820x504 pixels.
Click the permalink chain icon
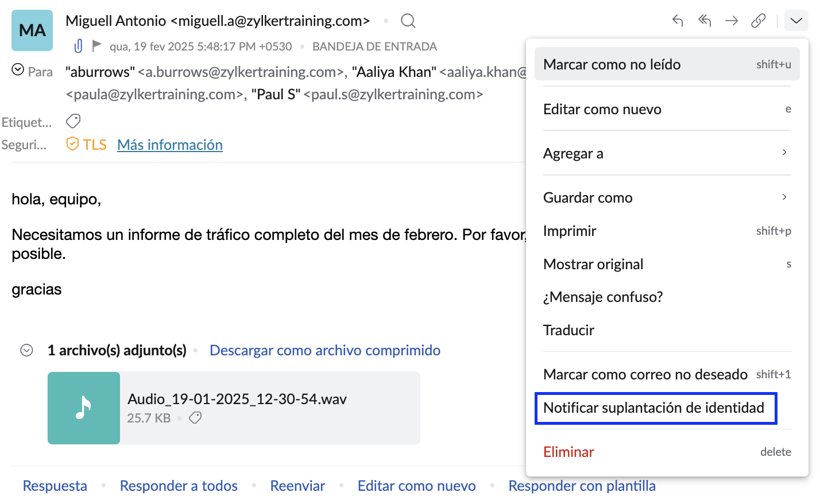click(758, 21)
